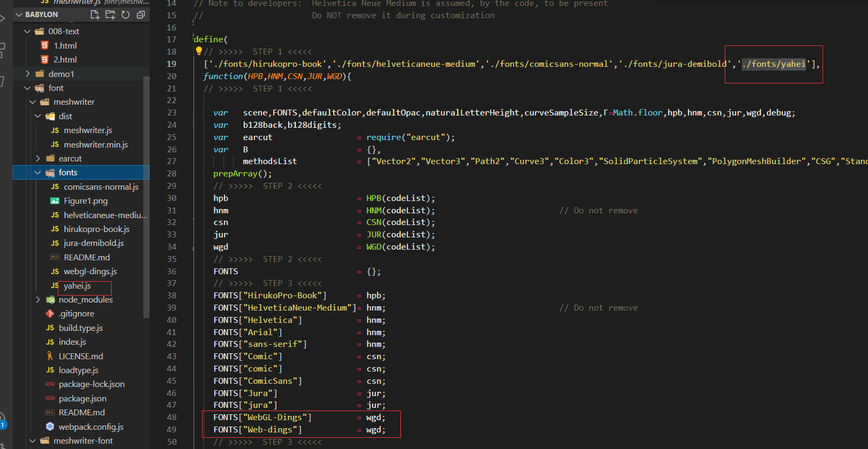The image size is (868, 449).
Task: Click the New File icon in explorer header
Action: point(95,15)
